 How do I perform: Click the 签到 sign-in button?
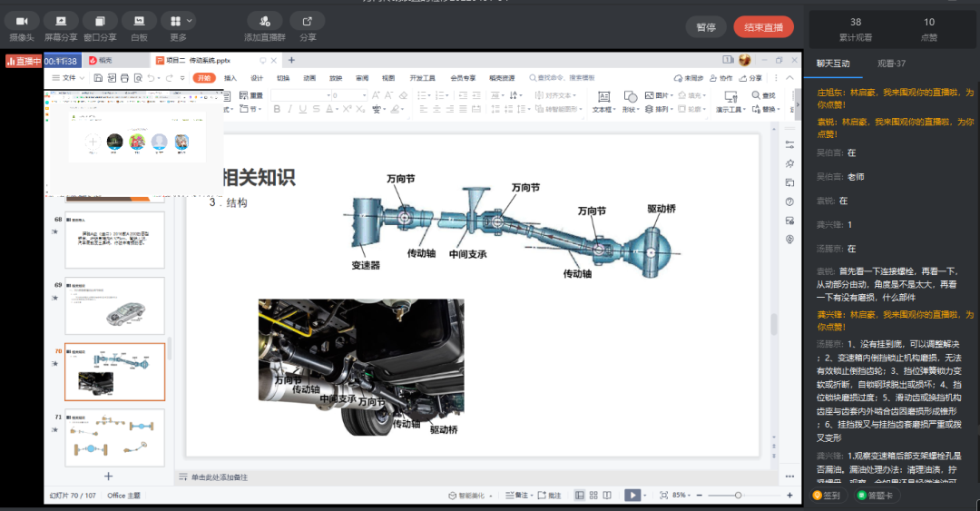(x=827, y=496)
